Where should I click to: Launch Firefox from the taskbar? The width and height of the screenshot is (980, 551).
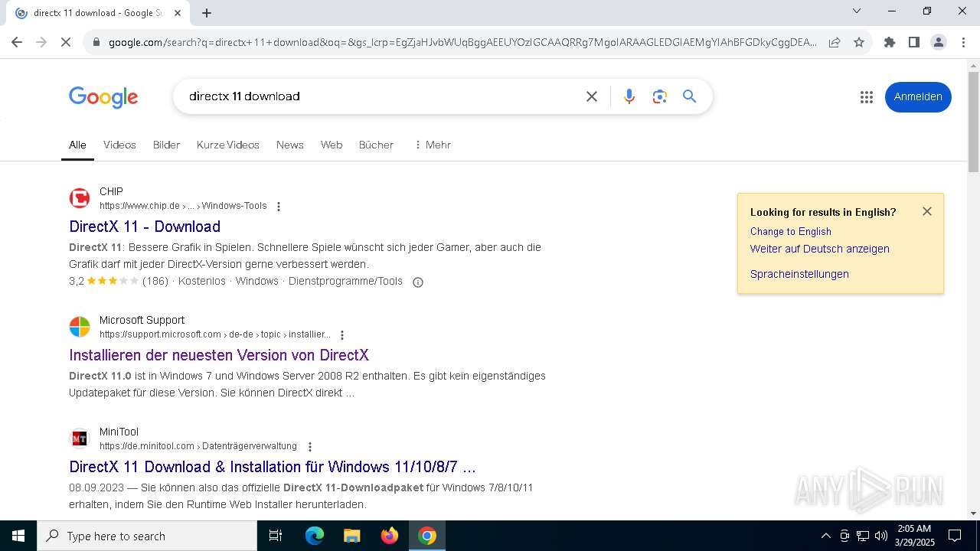(390, 536)
